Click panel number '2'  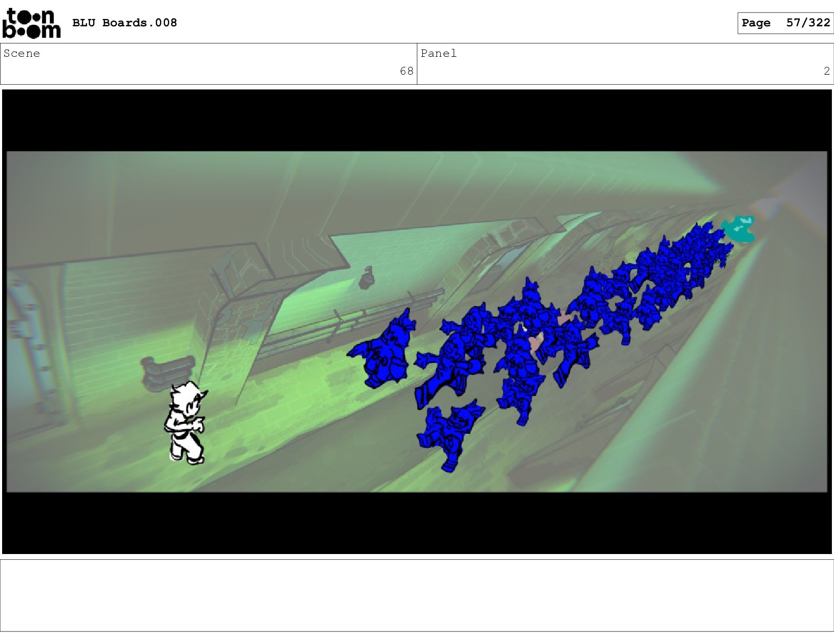tap(827, 71)
